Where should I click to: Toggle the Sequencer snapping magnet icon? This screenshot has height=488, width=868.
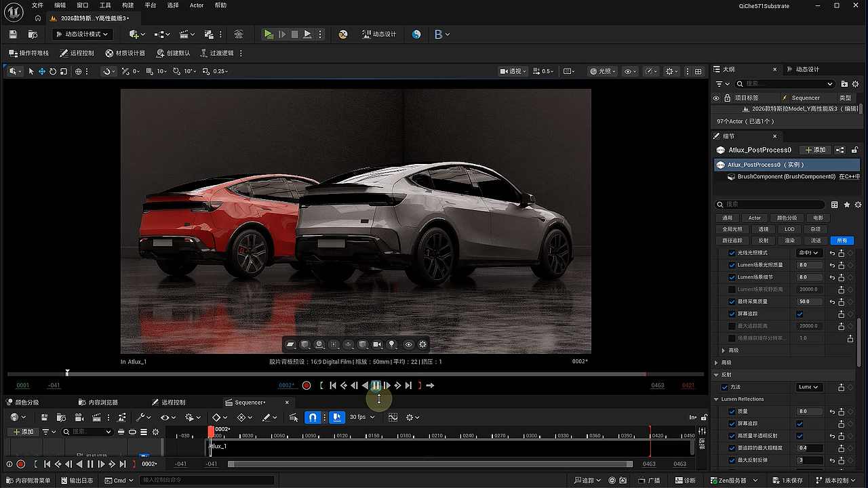(x=312, y=418)
